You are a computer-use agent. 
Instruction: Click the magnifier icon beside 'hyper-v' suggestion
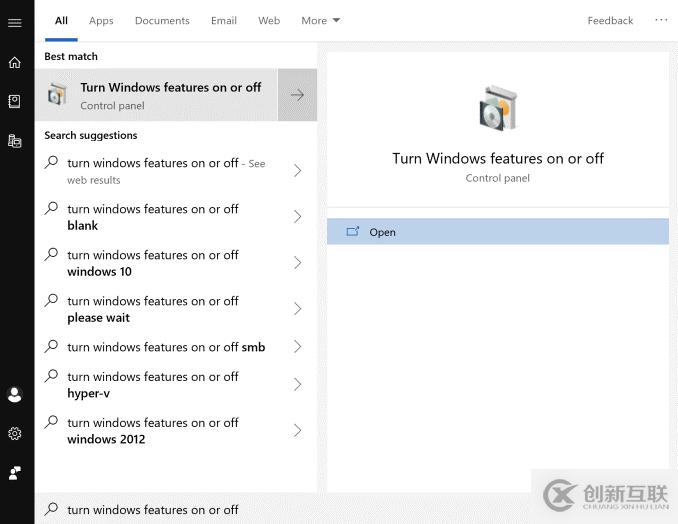(51, 376)
